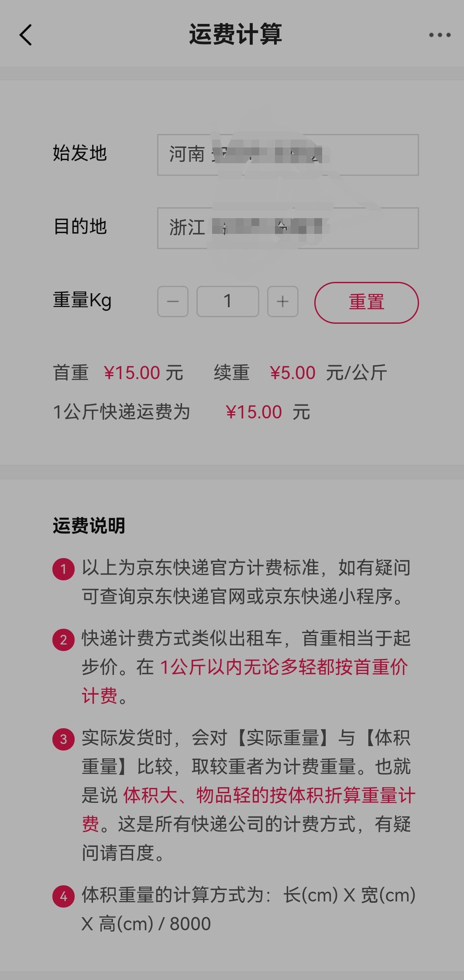
Task: Open the 始发地 origin selector showing 河南
Action: (288, 155)
